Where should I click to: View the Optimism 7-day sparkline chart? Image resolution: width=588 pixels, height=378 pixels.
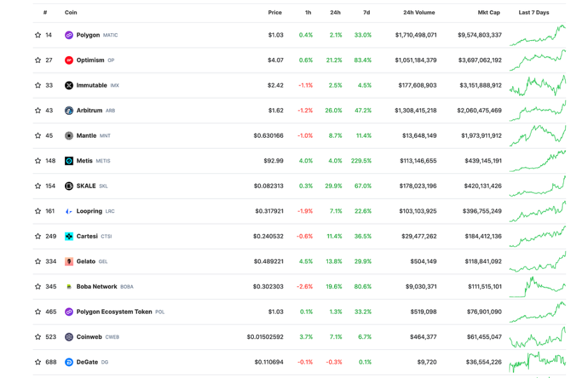(538, 60)
